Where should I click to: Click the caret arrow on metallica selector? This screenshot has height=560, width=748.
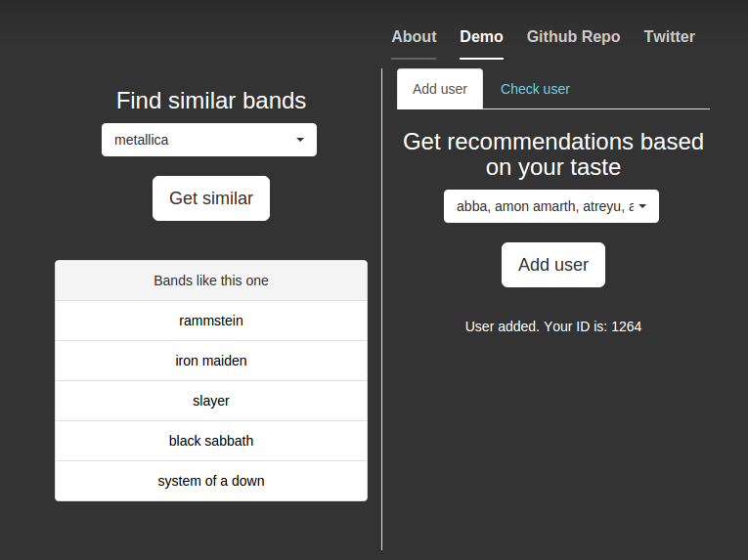click(x=300, y=140)
